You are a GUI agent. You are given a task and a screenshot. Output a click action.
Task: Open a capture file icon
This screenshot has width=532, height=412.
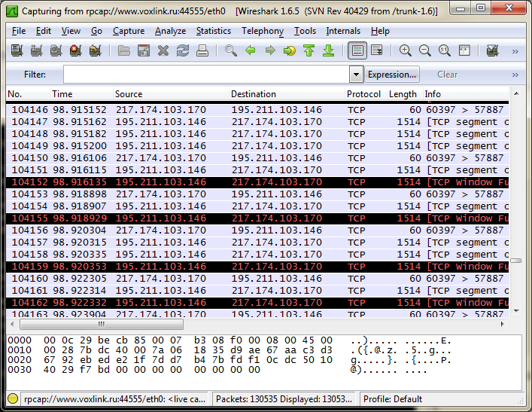point(124,50)
